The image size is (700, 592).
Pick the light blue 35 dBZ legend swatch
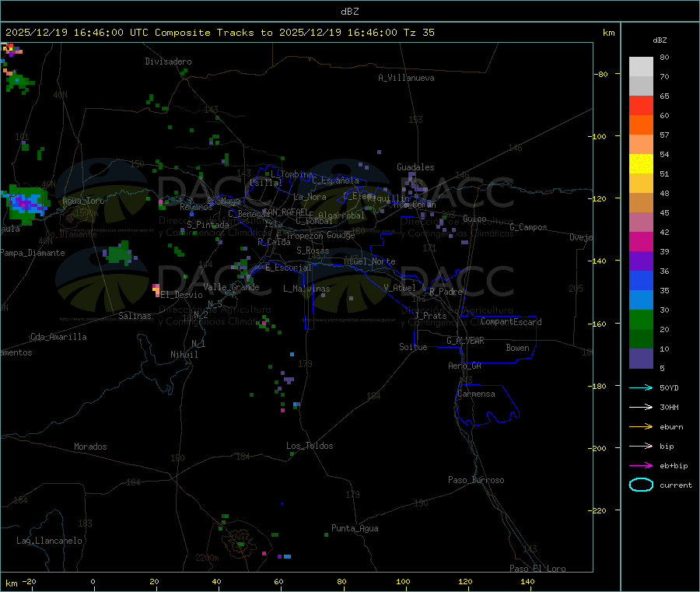(641, 300)
